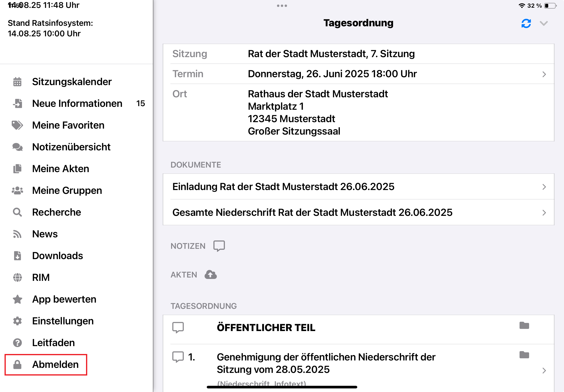Tap note bubble icon next to ÖFFENTLICHER TEIL

tap(178, 327)
